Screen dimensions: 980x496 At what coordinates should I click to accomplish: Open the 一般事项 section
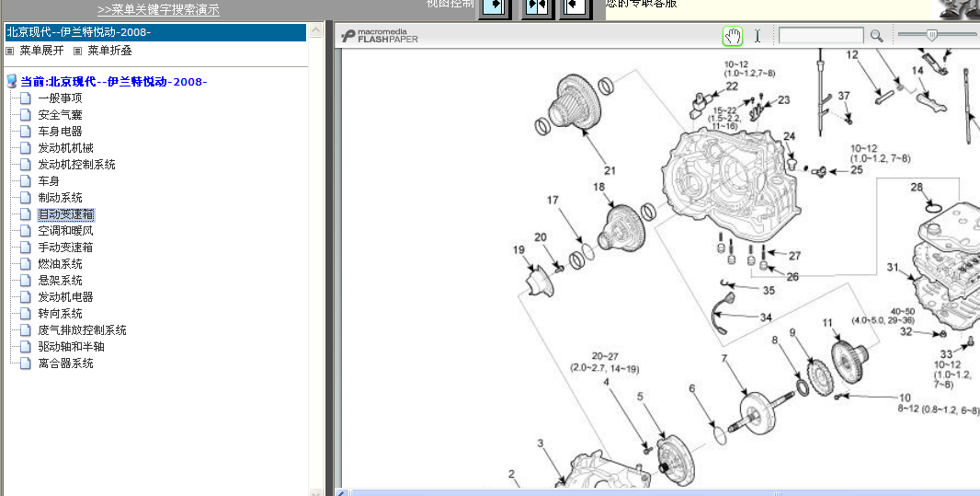60,98
